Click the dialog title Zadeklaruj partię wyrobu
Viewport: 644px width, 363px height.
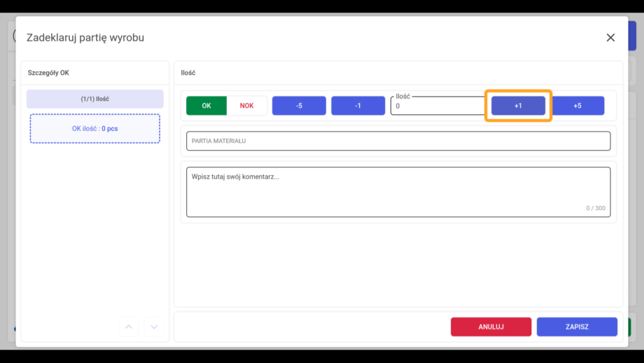point(85,37)
